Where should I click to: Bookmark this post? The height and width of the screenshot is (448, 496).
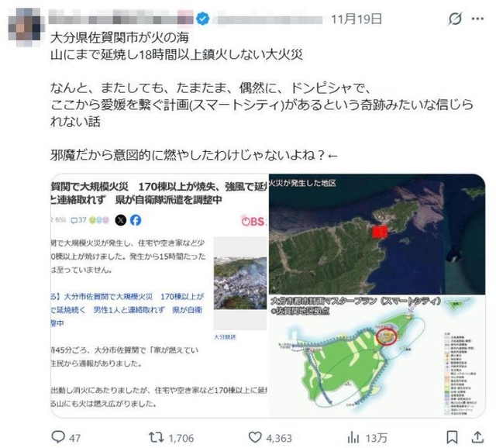[452, 438]
